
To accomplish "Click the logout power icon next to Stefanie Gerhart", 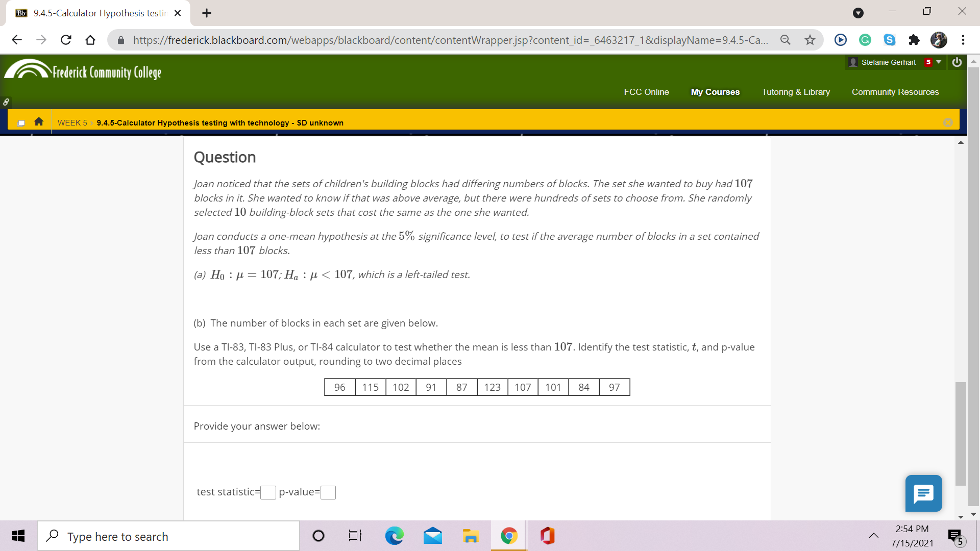I will click(957, 62).
